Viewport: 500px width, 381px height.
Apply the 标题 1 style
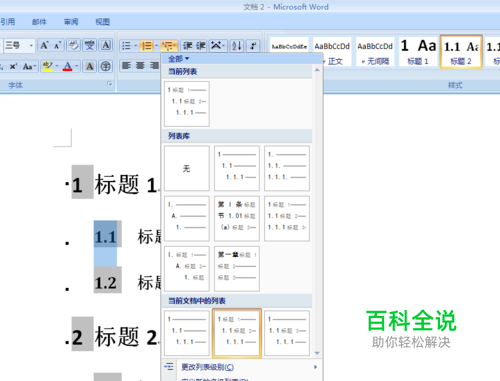(418, 52)
